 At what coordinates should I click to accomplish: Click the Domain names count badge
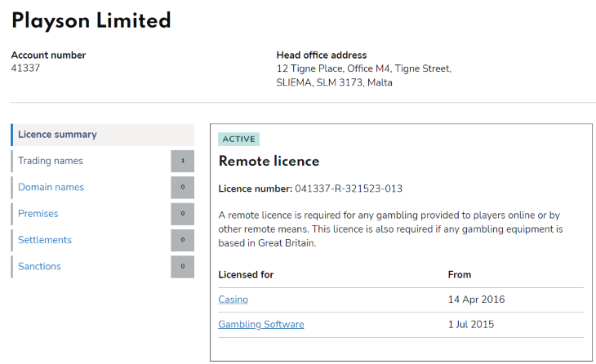coord(182,188)
